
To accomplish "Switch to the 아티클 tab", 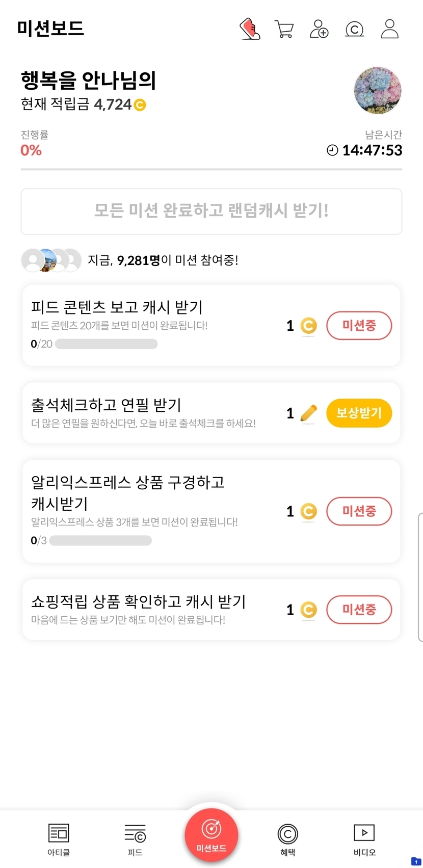I will tap(59, 839).
